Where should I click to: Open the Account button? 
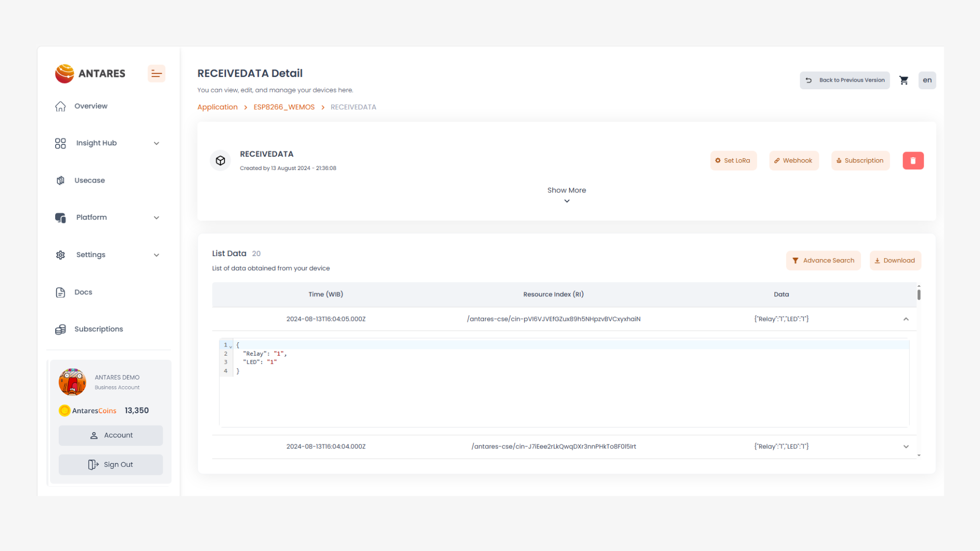[111, 436]
